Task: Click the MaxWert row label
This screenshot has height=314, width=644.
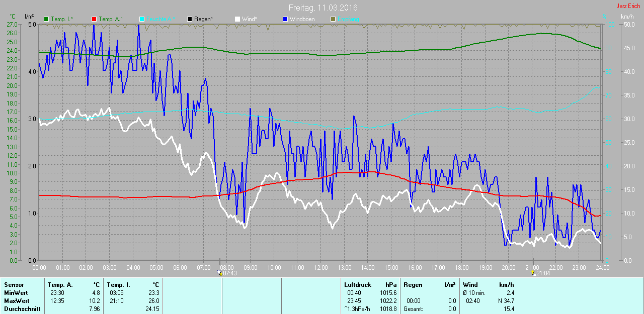Action: 17,301
